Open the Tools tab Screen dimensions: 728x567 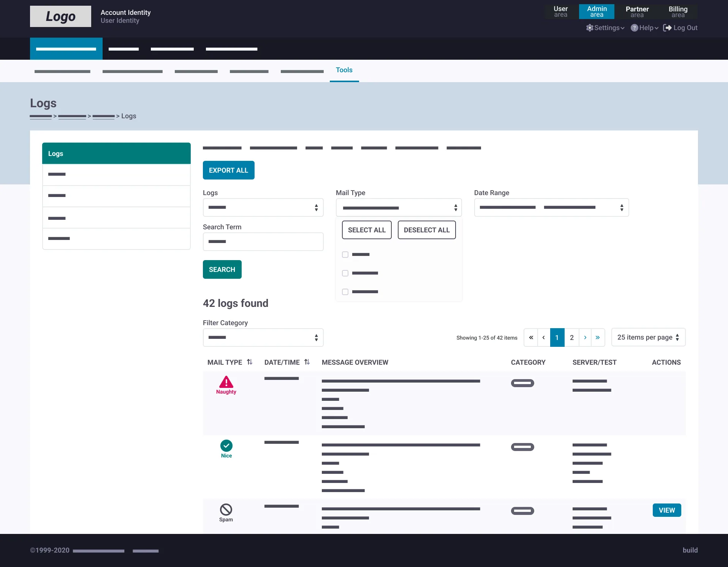344,70
